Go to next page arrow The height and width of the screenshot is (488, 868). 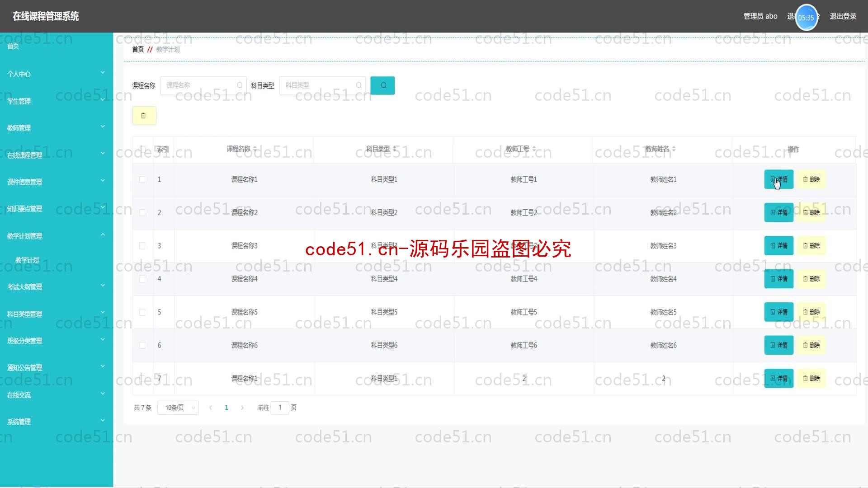tap(242, 408)
